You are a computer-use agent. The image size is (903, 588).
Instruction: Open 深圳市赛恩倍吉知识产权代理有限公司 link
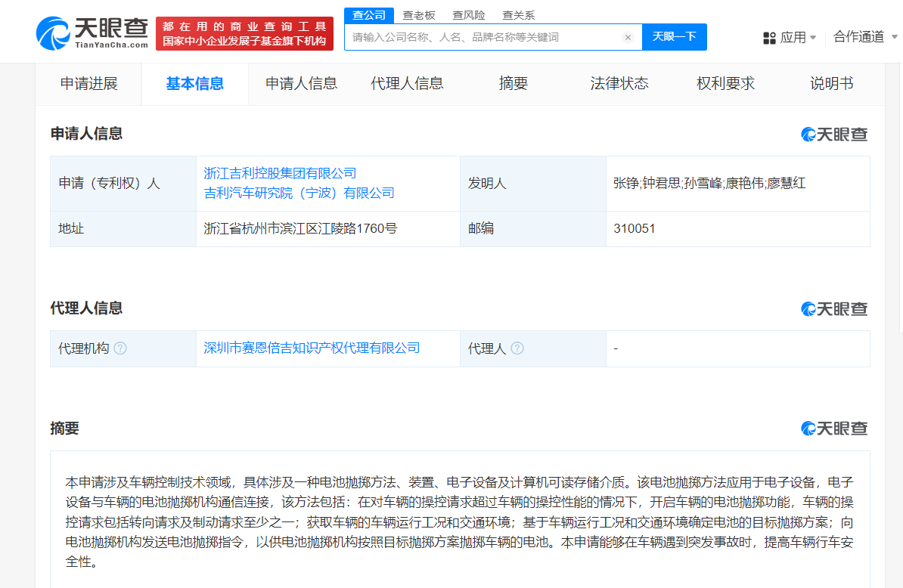312,348
